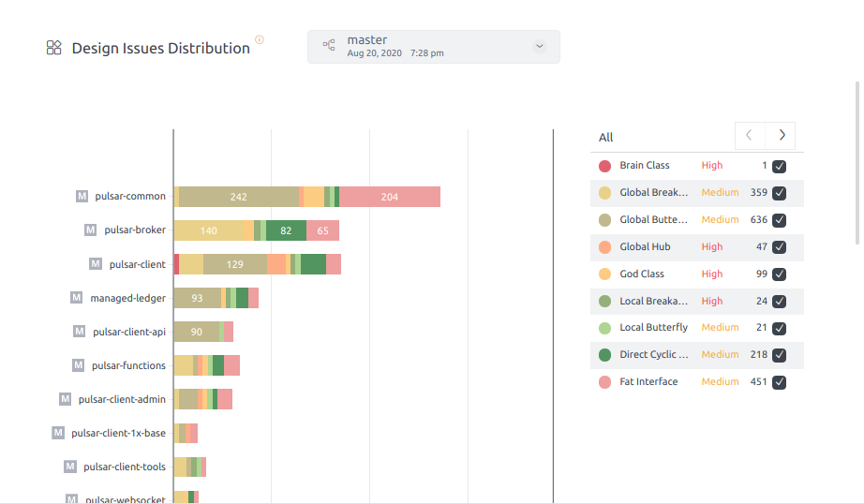The width and height of the screenshot is (864, 504).
Task: Click the 204 Fat Interface bar segment
Action: click(389, 197)
